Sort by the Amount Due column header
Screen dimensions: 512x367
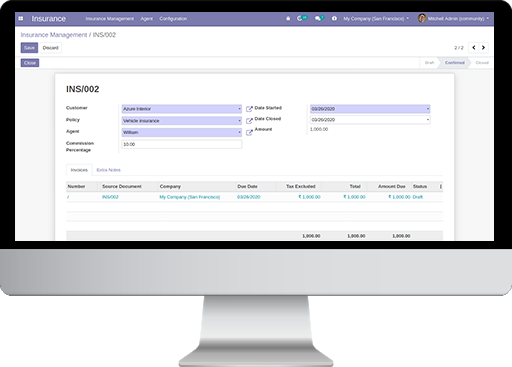pos(392,187)
